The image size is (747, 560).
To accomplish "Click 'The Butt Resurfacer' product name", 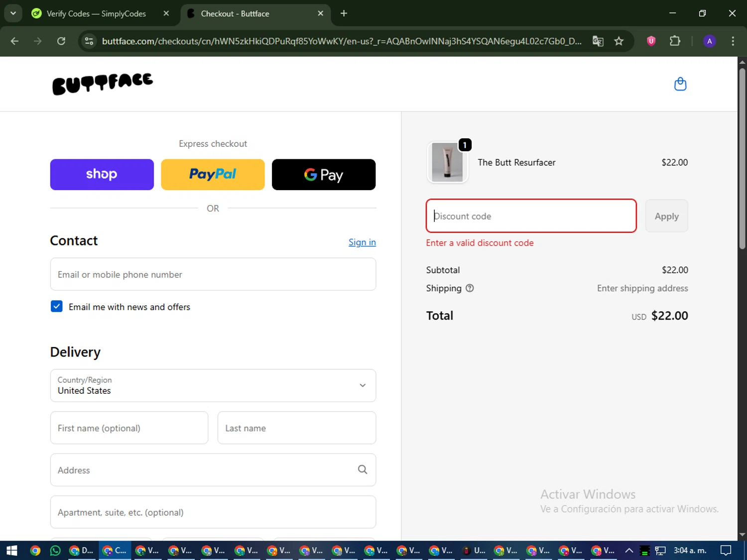I will pos(516,162).
